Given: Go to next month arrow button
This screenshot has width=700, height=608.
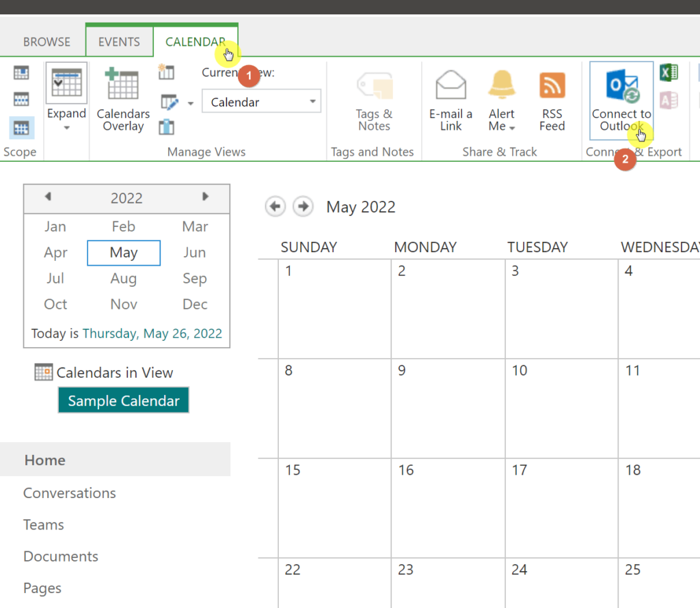Looking at the screenshot, I should [x=303, y=206].
